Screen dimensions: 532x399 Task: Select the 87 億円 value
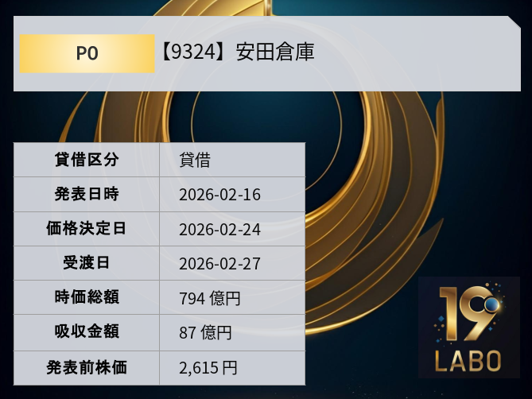tap(206, 333)
